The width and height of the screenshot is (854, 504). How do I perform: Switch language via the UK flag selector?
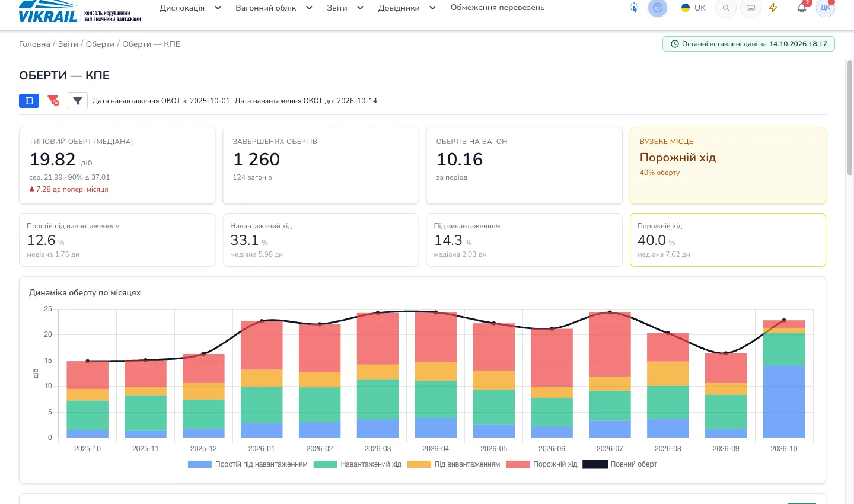[x=693, y=8]
